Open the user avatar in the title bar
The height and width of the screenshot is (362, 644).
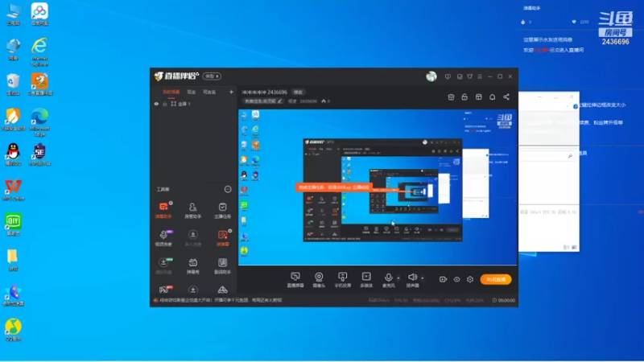pos(431,76)
